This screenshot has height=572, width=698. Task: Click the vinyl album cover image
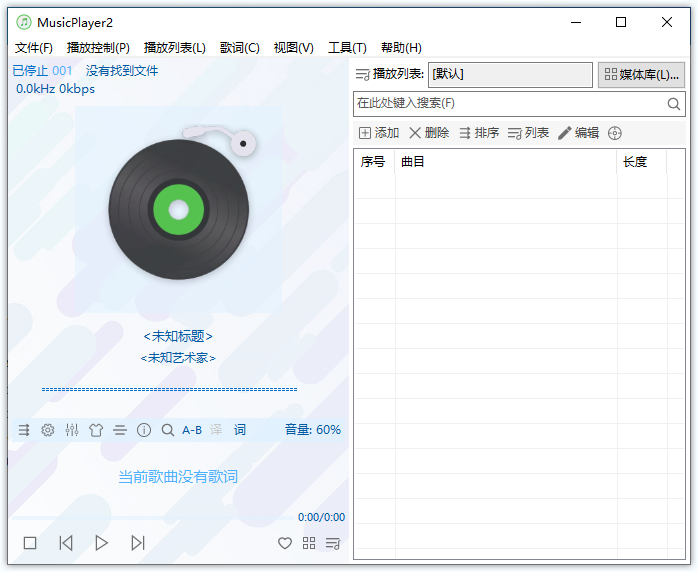click(x=179, y=209)
